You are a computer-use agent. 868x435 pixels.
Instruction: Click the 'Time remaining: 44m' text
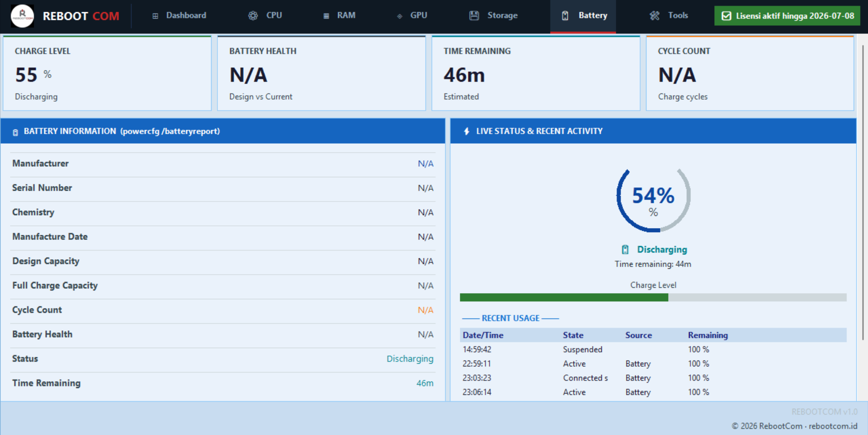click(653, 264)
